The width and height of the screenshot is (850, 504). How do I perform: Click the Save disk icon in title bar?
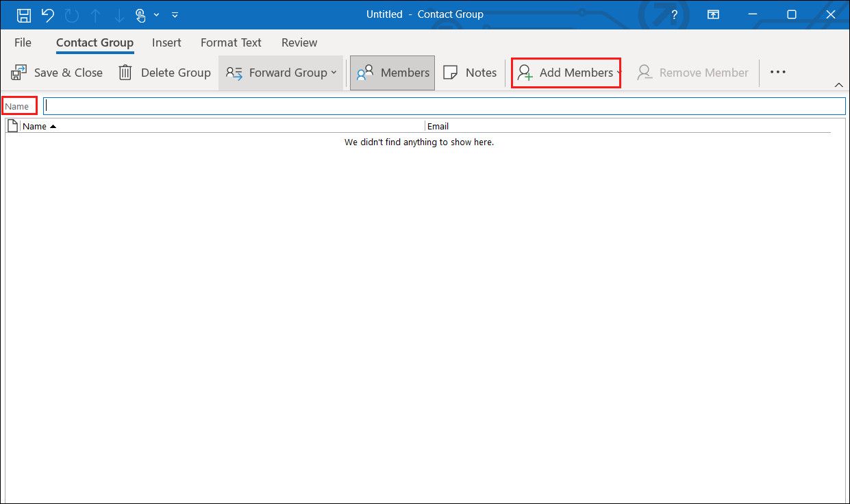point(24,14)
